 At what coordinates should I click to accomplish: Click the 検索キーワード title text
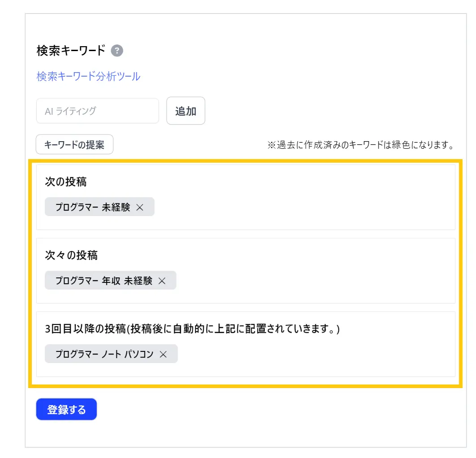tap(71, 51)
